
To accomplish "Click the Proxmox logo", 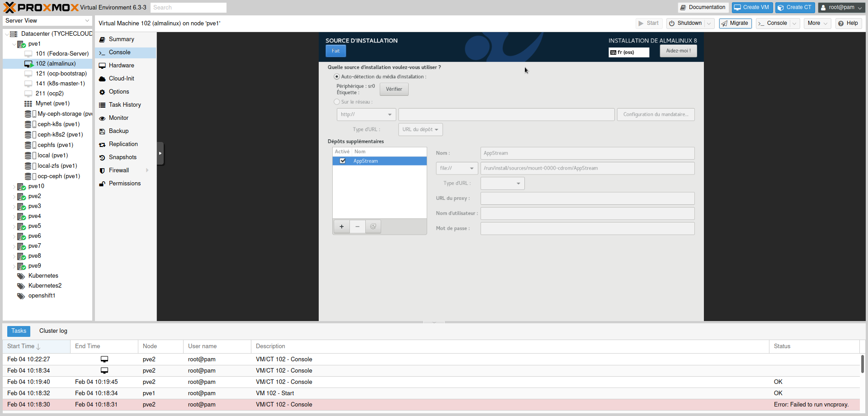I will pos(41,7).
